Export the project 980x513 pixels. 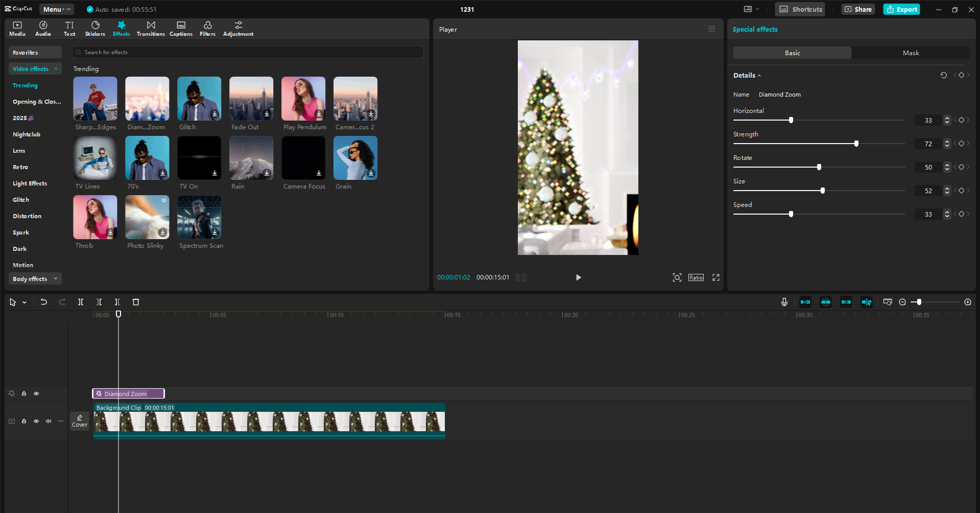pos(902,9)
